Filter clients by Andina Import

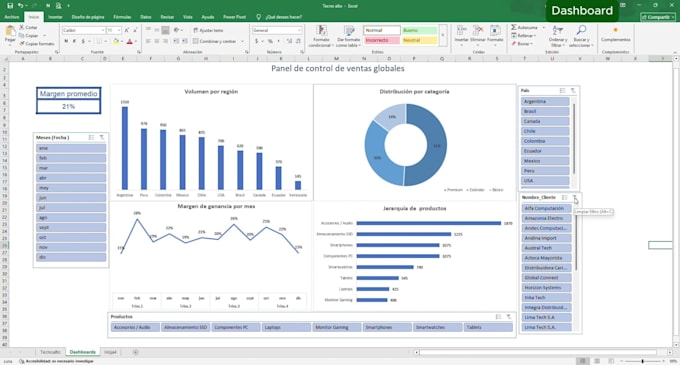pos(546,238)
